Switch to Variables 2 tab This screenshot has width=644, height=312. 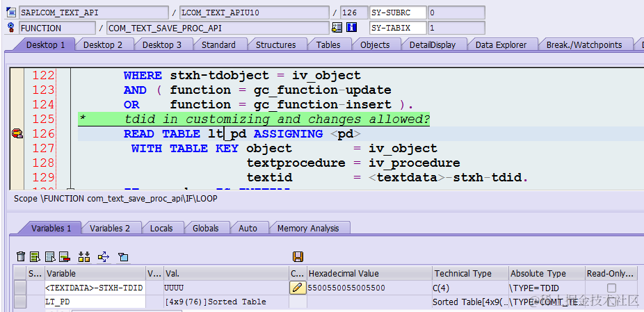(110, 228)
